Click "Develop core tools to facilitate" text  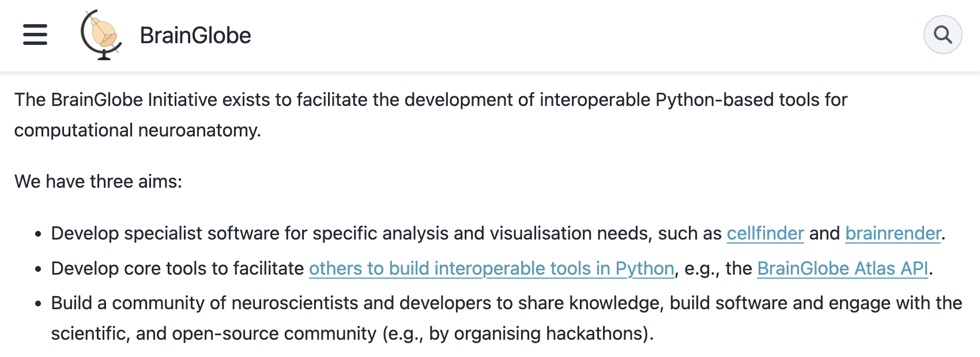tap(177, 268)
